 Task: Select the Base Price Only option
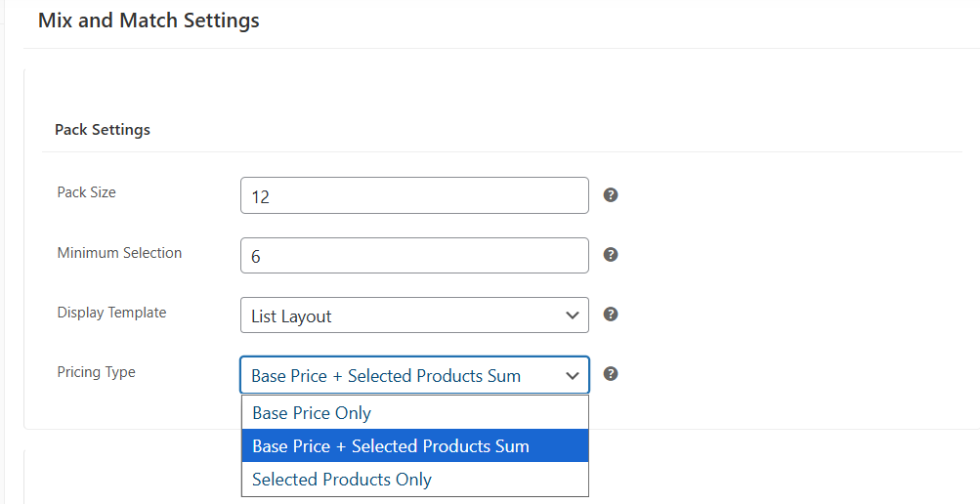312,413
